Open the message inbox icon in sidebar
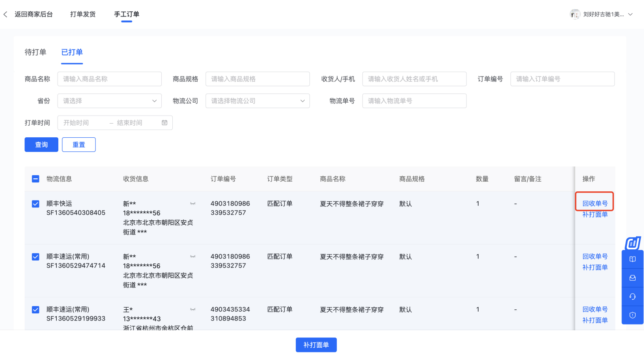 click(x=633, y=278)
